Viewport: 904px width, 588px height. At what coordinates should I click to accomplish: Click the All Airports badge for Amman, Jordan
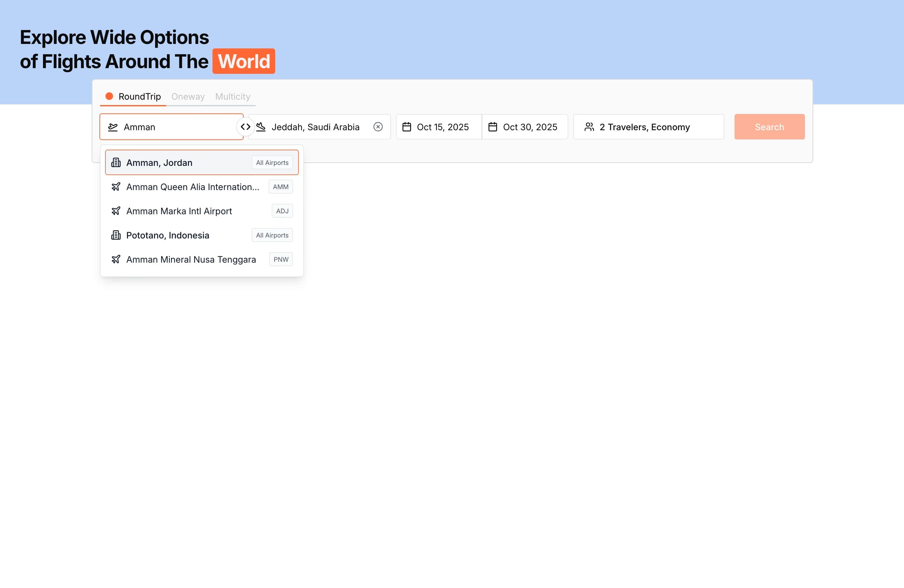tap(272, 162)
